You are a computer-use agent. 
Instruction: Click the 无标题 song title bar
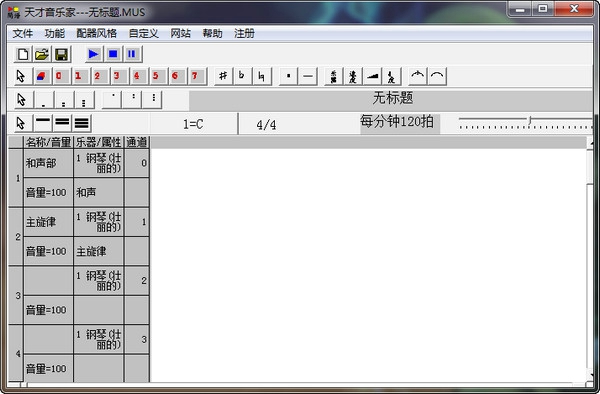[391, 100]
